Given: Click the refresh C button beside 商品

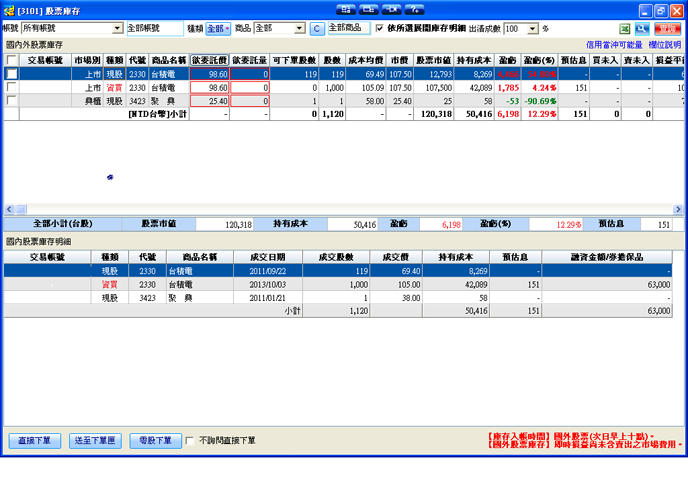Looking at the screenshot, I should pyautogui.click(x=317, y=29).
